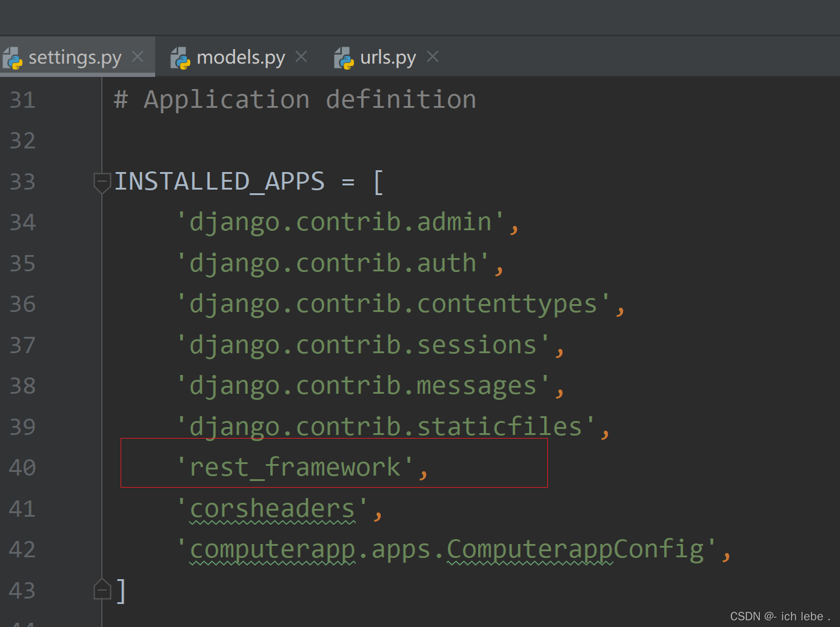
Task: Click 'django.contrib.messages' string
Action: 363,386
